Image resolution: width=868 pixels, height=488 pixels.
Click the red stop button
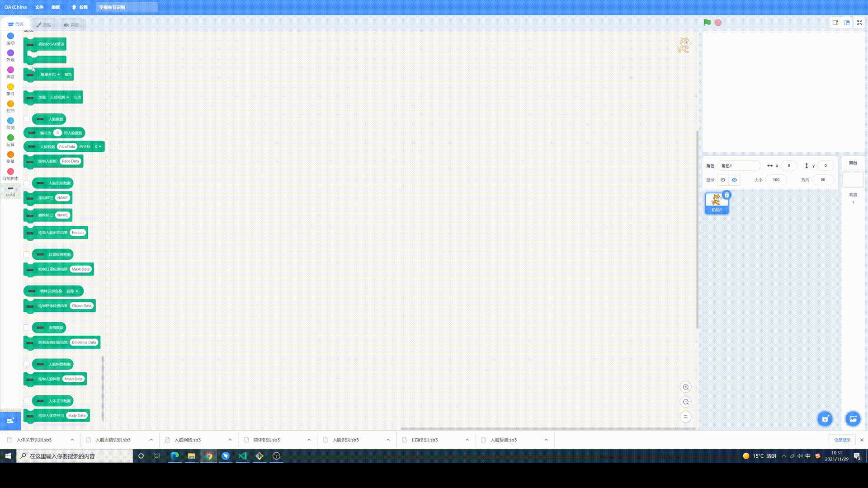[718, 23]
